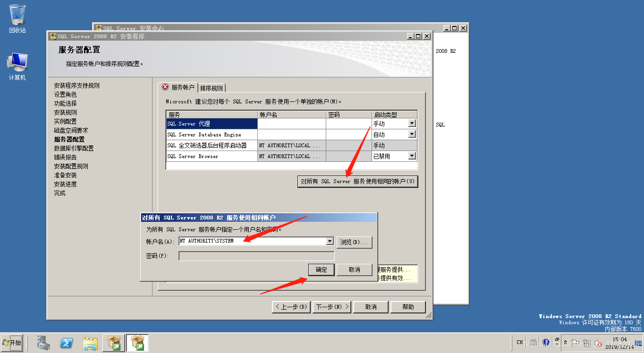The image size is (644, 353).
Task: Click bold 服务器配置 in the steps list
Action: (69, 139)
